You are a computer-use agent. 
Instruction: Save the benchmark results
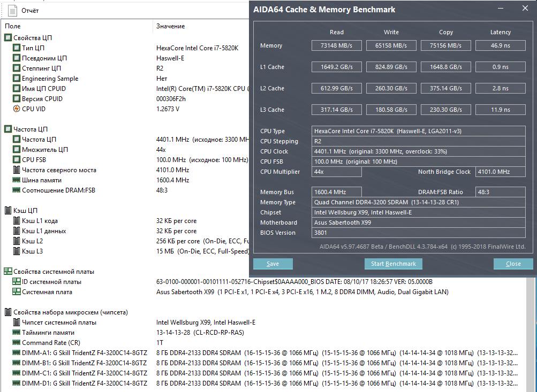coord(273,264)
